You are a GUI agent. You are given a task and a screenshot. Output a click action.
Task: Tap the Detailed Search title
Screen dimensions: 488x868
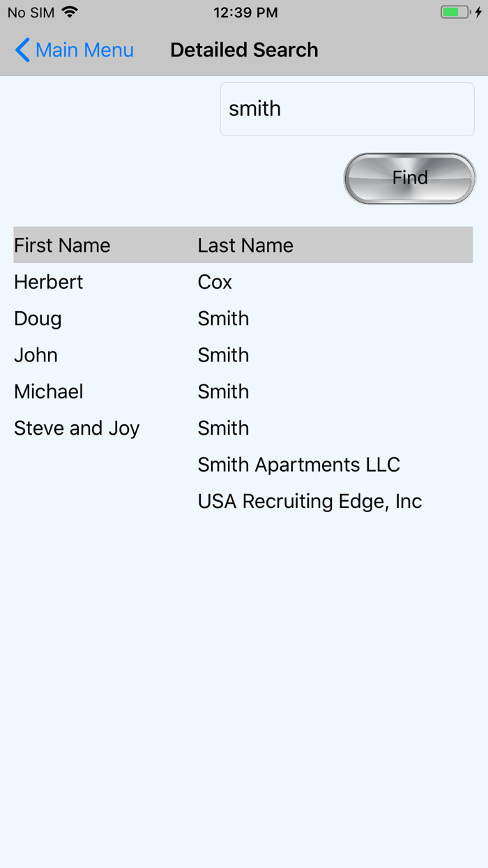click(244, 50)
